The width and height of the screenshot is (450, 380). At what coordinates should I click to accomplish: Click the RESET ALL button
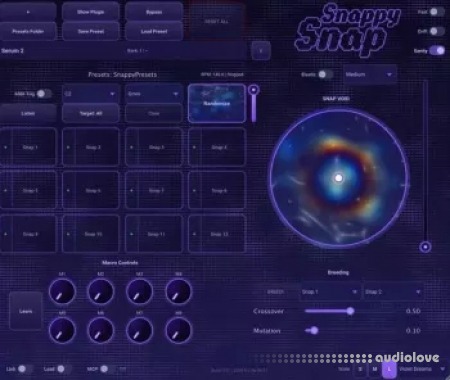[x=217, y=21]
